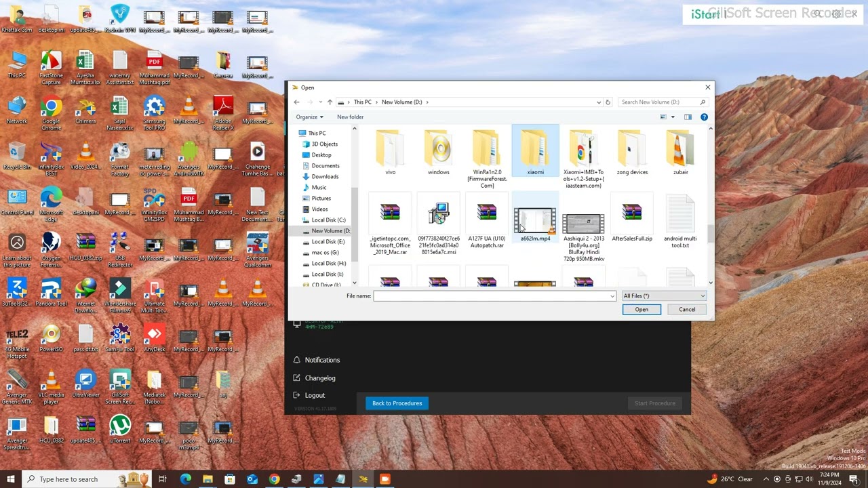Viewport: 868px width, 488px height.
Task: Click the taskbar search box
Action: pyautogui.click(x=86, y=479)
